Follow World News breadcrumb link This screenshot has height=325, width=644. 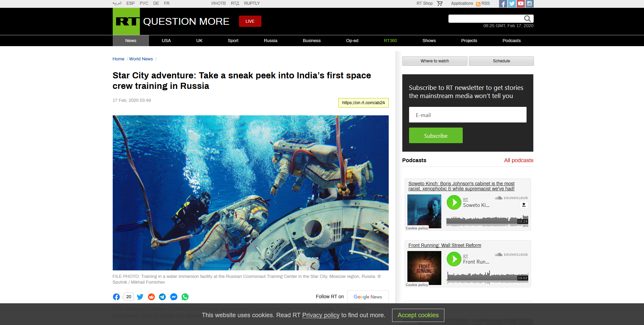pos(141,59)
